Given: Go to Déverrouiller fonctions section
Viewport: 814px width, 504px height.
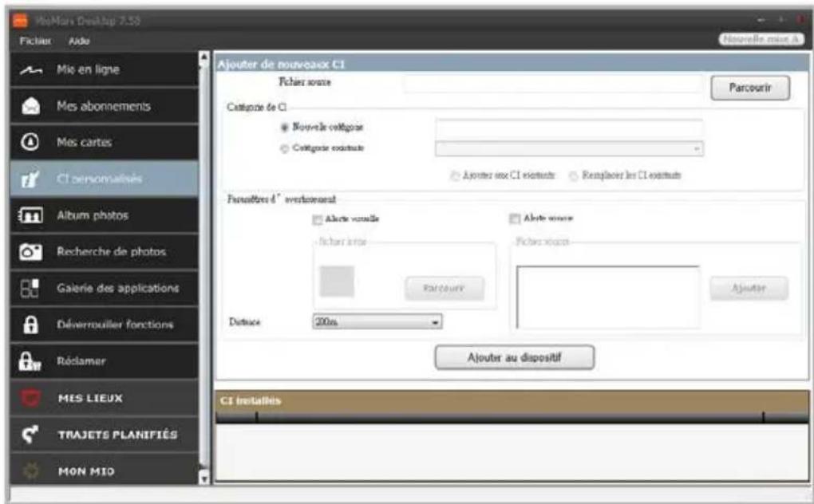Looking at the screenshot, I should point(104,325).
